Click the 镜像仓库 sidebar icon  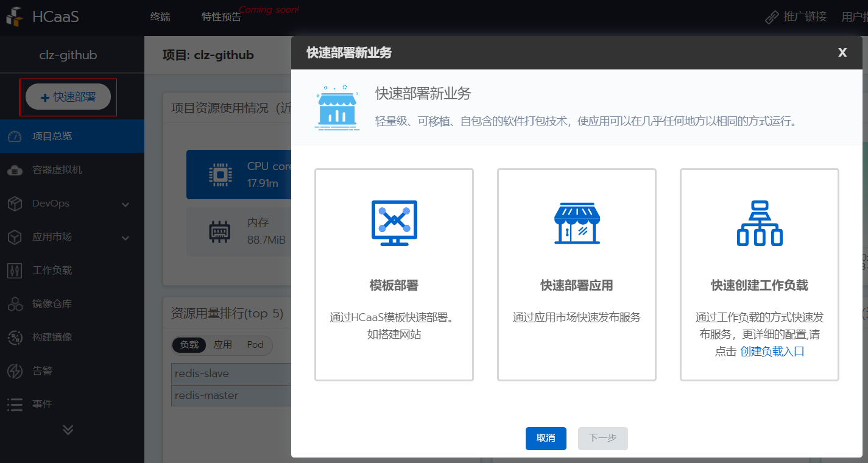click(15, 304)
